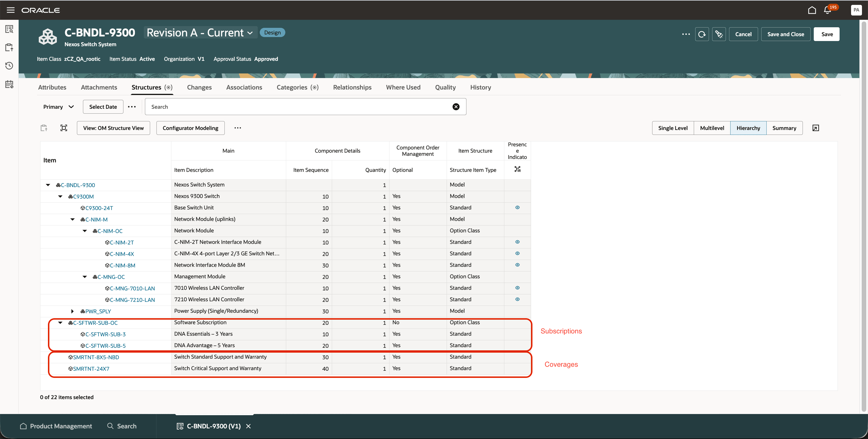The image size is (868, 439).
Task: Open the Revision A - Current dropdown
Action: 200,33
